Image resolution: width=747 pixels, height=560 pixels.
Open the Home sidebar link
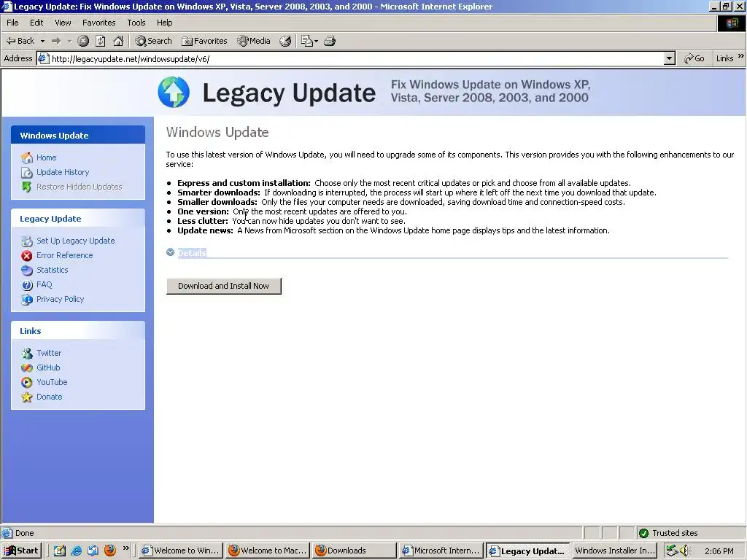[46, 157]
